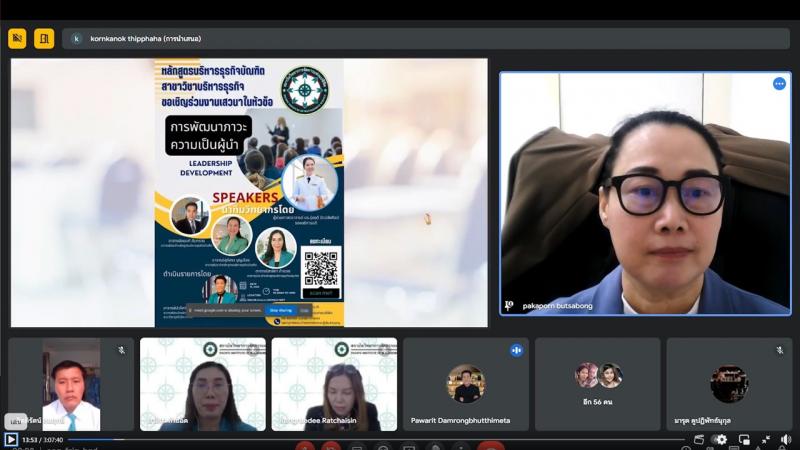
Task: Click the cast icon in player controls
Action: pyautogui.click(x=699, y=439)
